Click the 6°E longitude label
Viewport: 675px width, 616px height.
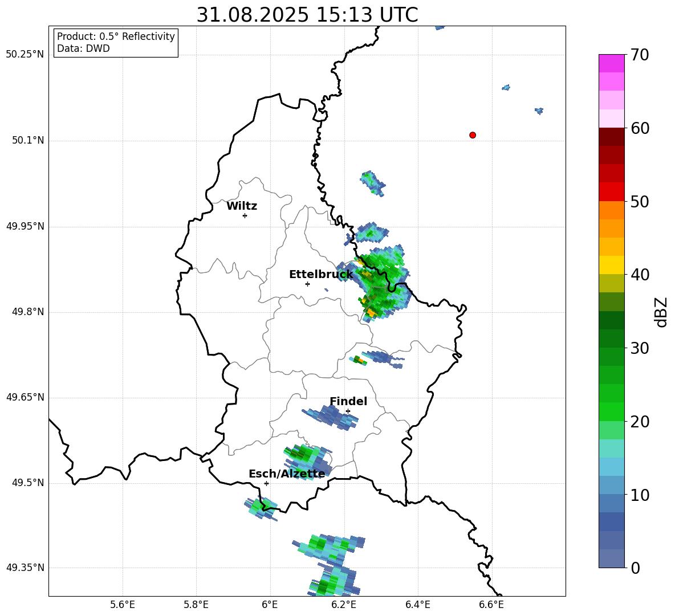click(270, 605)
